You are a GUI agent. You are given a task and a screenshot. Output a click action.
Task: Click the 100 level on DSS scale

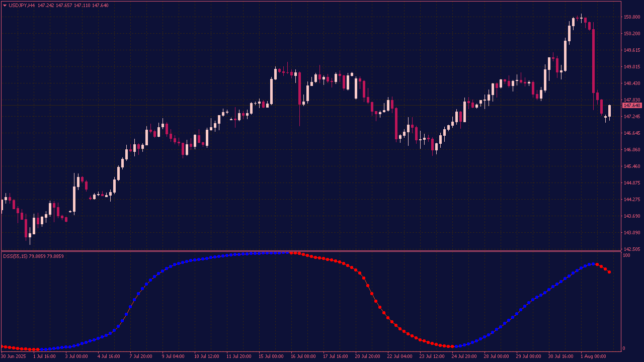coord(626,255)
